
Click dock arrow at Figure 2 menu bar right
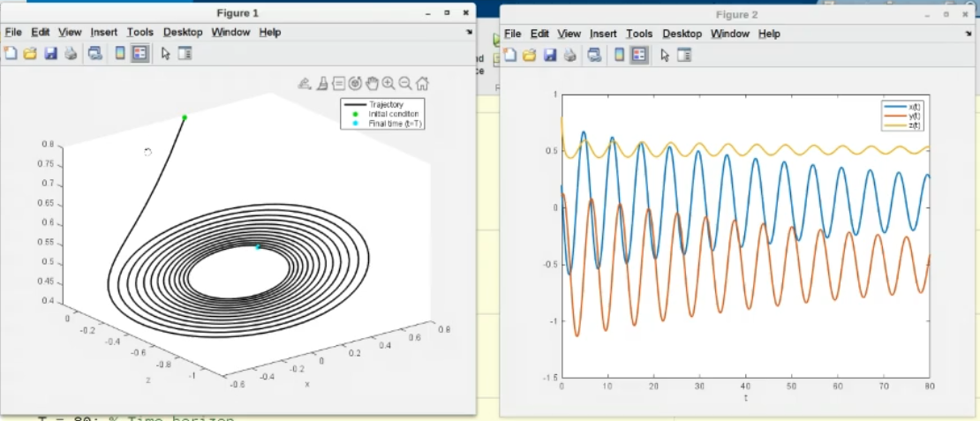coord(969,34)
